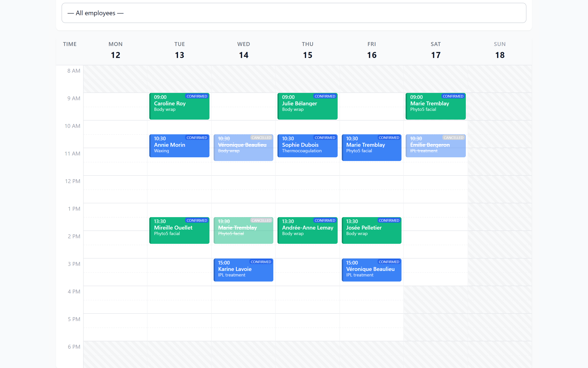This screenshot has width=588, height=368.
Task: Open cancelled Émilie Bergeron IPL treatment
Action: [x=436, y=146]
